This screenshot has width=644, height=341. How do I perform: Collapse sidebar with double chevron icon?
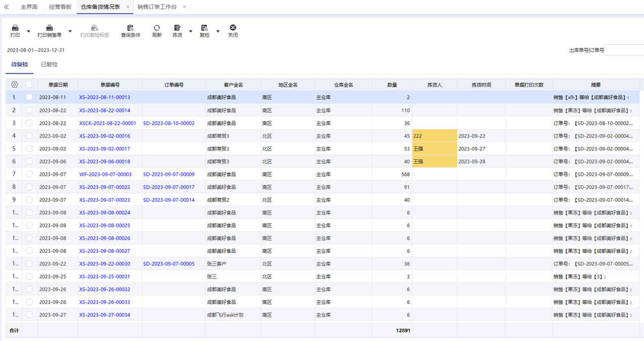pos(6,7)
